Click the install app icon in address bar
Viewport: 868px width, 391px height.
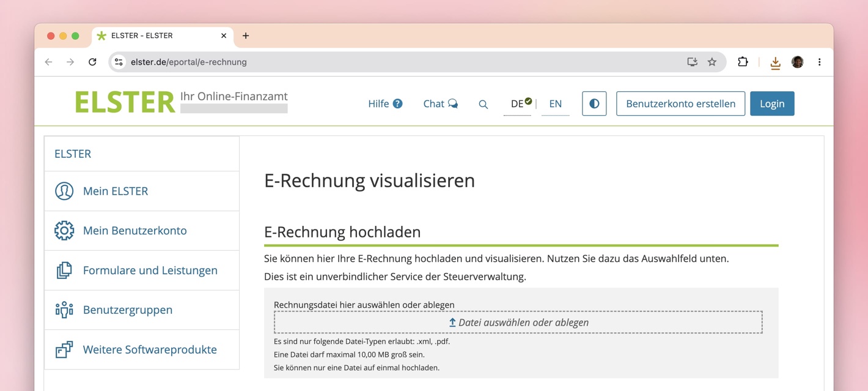click(692, 62)
